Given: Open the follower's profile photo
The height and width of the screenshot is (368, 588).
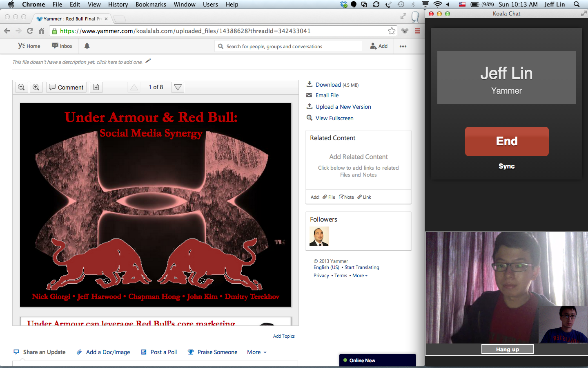Looking at the screenshot, I should click(319, 236).
